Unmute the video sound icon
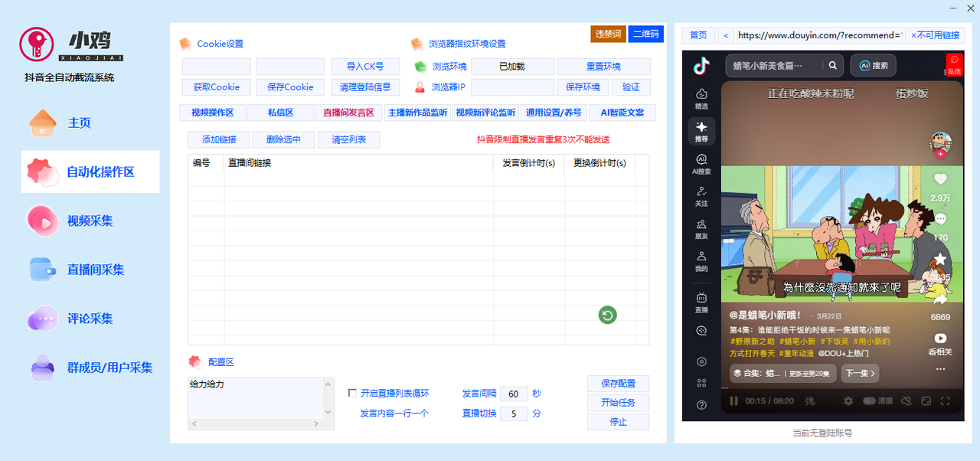Viewport: 980px width, 461px height. [x=906, y=401]
